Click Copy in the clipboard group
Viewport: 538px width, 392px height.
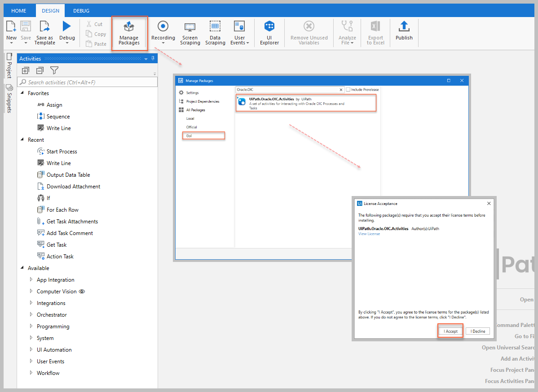[96, 34]
